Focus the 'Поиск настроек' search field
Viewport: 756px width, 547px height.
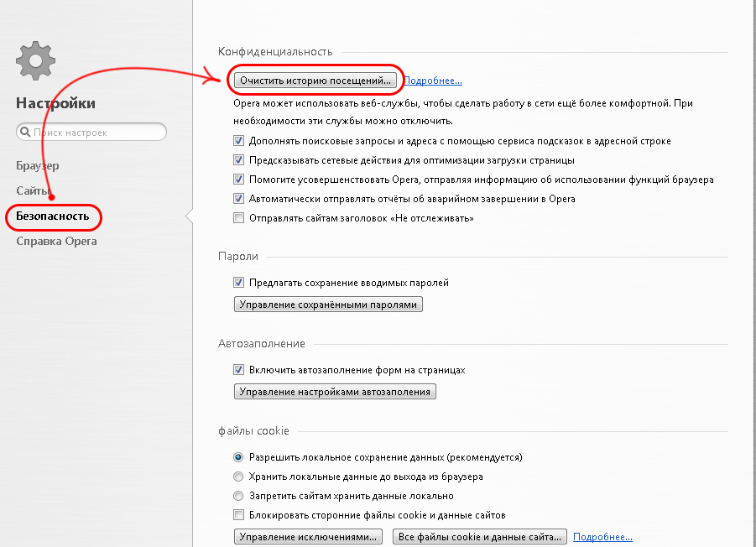[96, 132]
